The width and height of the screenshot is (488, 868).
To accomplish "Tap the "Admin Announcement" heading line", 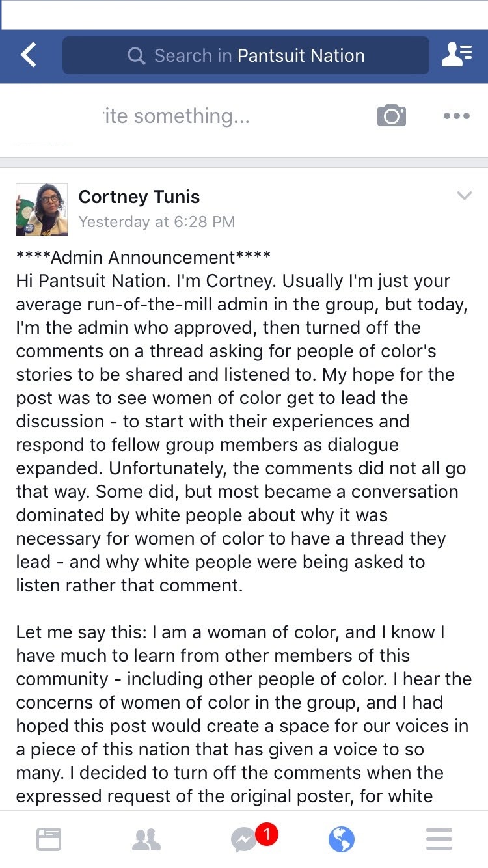I will click(x=143, y=258).
